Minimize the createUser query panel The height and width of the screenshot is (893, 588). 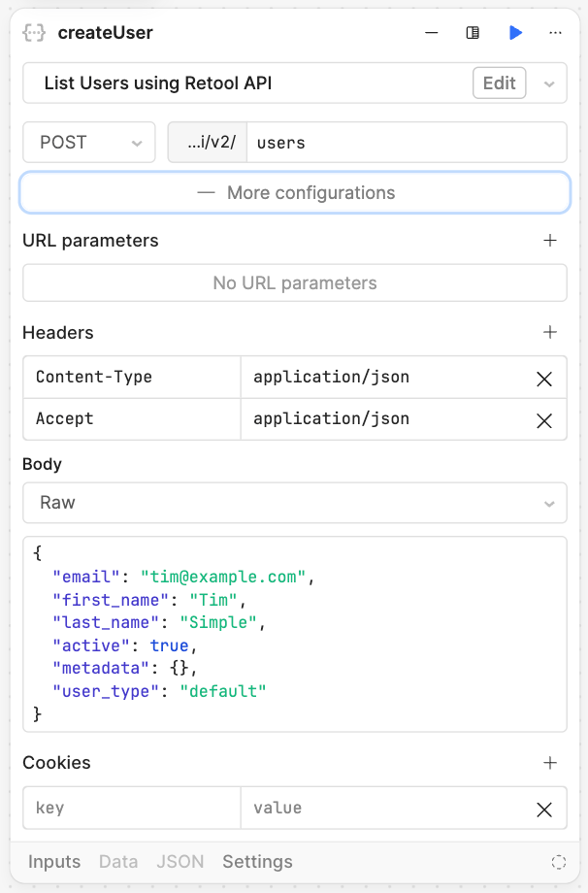[432, 33]
